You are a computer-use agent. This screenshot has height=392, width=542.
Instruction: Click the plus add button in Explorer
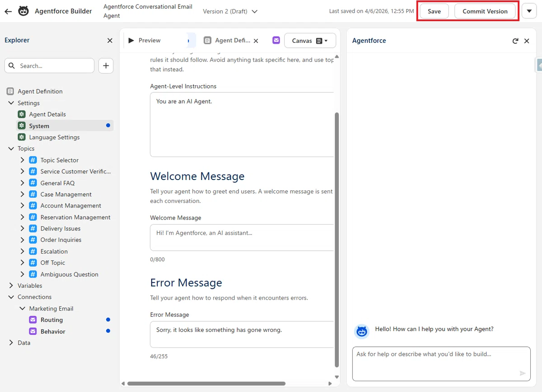106,65
